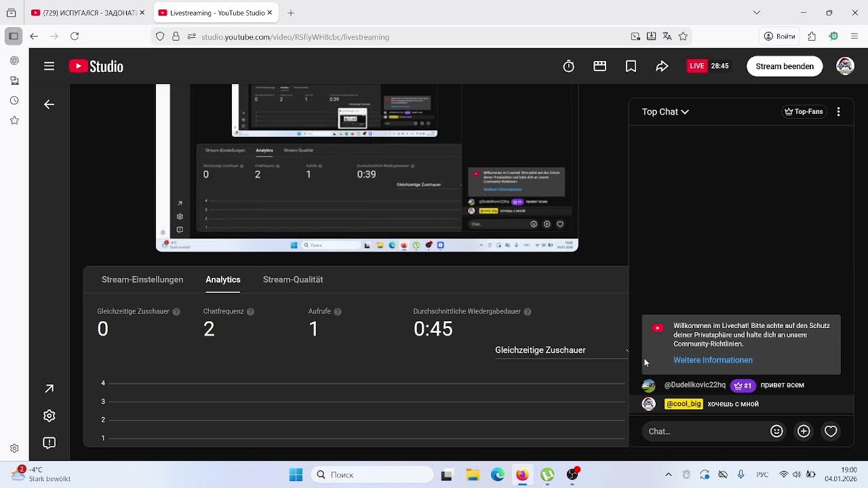Expand the Top Chat dropdown
This screenshot has width=868, height=488.
pyautogui.click(x=665, y=112)
